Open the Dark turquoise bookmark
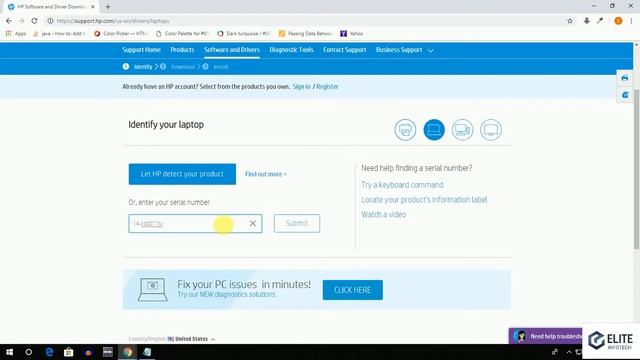Screen dimensions: 640x360 (x=244, y=33)
